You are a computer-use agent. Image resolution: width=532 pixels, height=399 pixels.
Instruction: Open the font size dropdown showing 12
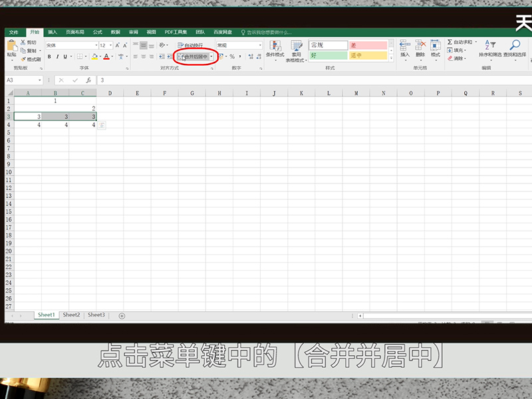coord(110,45)
